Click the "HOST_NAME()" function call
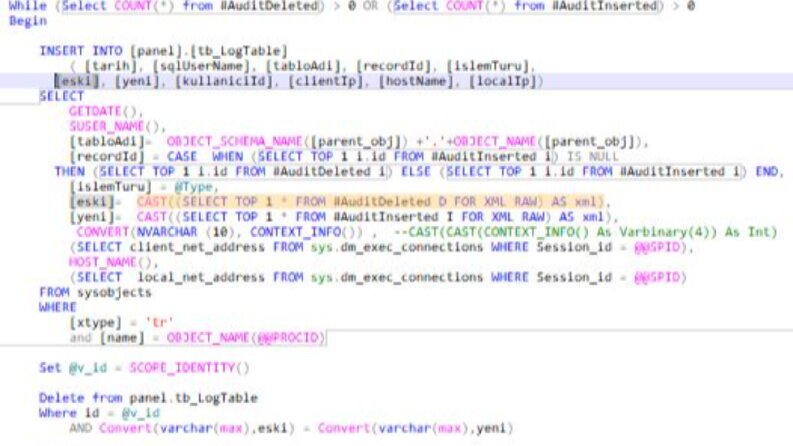 [110, 262]
